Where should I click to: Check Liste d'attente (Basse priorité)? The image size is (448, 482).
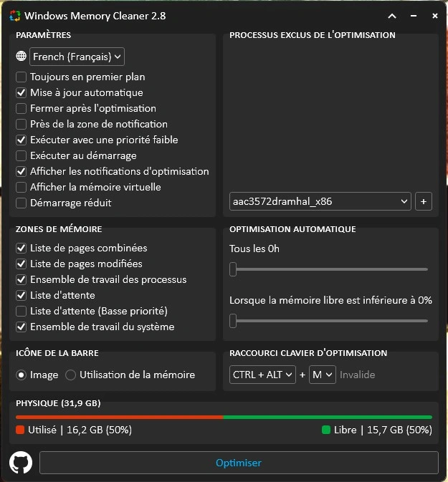pos(22,311)
